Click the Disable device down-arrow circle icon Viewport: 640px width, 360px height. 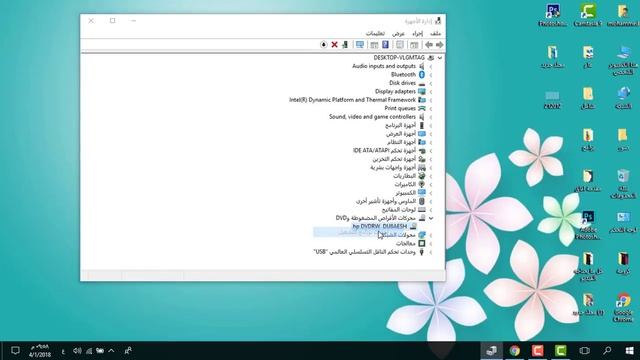(323, 44)
